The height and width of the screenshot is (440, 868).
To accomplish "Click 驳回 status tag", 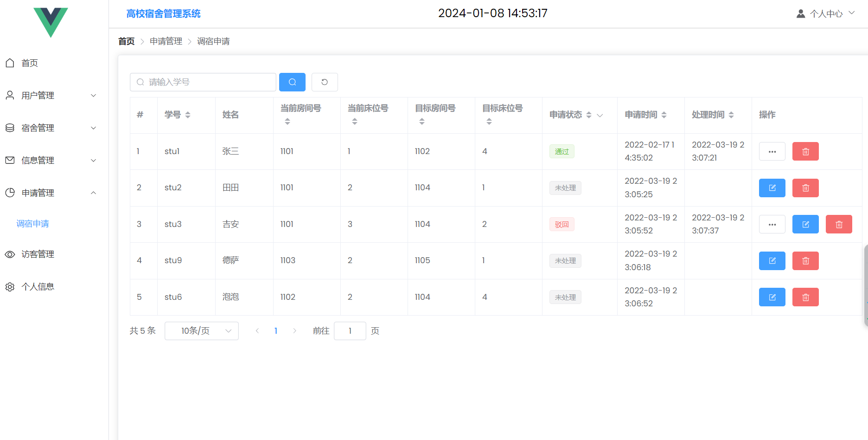I will tap(562, 224).
